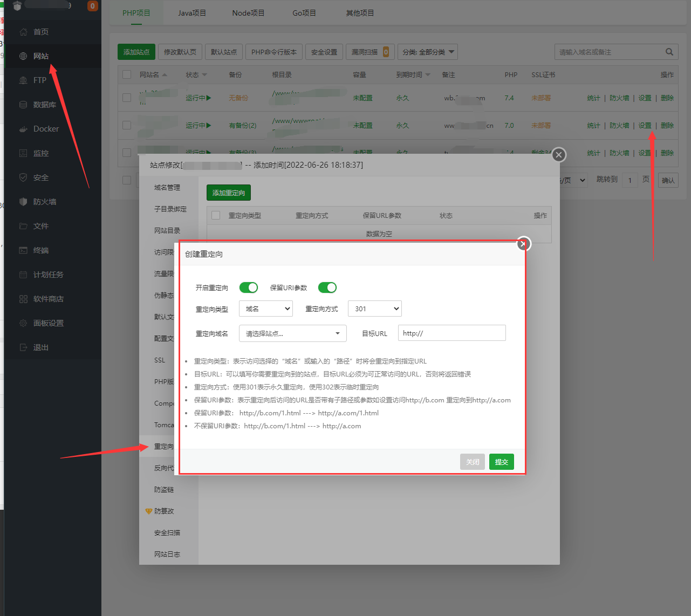
Task: Check the second site row checkbox
Action: [x=127, y=125]
